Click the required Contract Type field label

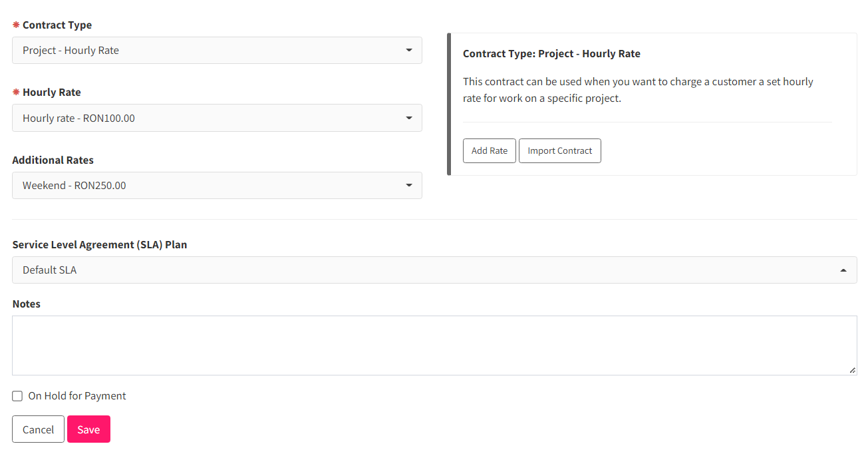click(x=57, y=25)
